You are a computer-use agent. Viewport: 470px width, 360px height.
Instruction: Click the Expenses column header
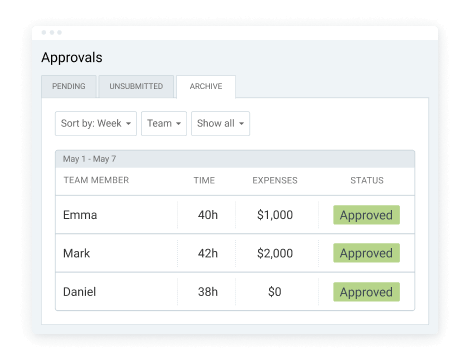pos(275,180)
